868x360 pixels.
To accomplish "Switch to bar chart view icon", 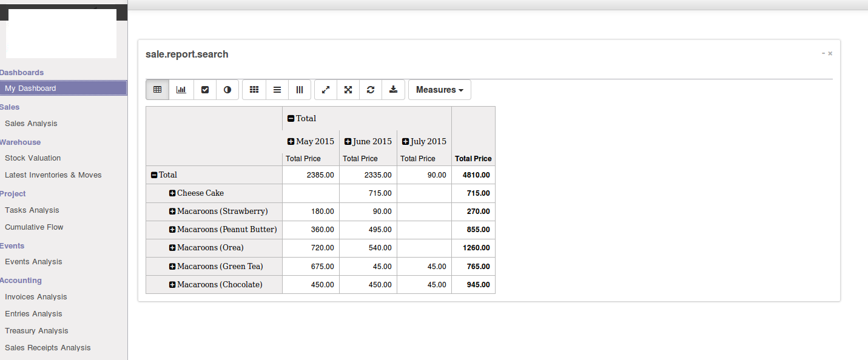I will 181,90.
